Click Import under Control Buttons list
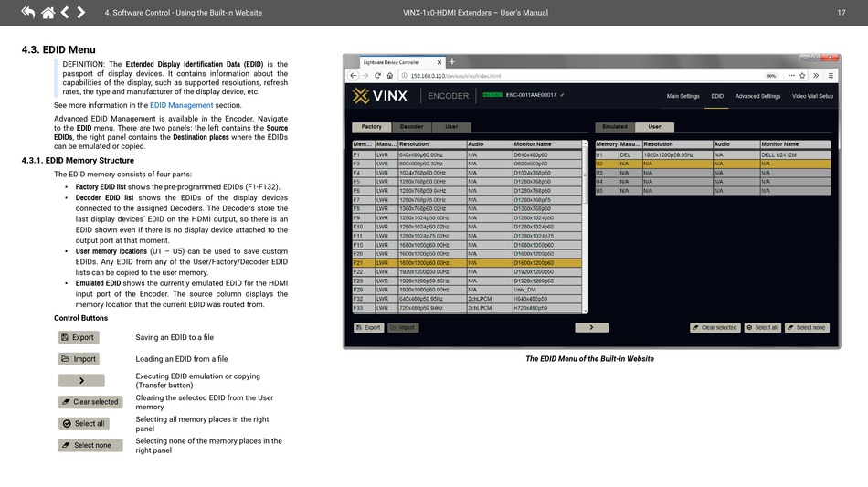The height and width of the screenshot is (487, 868). [79, 359]
